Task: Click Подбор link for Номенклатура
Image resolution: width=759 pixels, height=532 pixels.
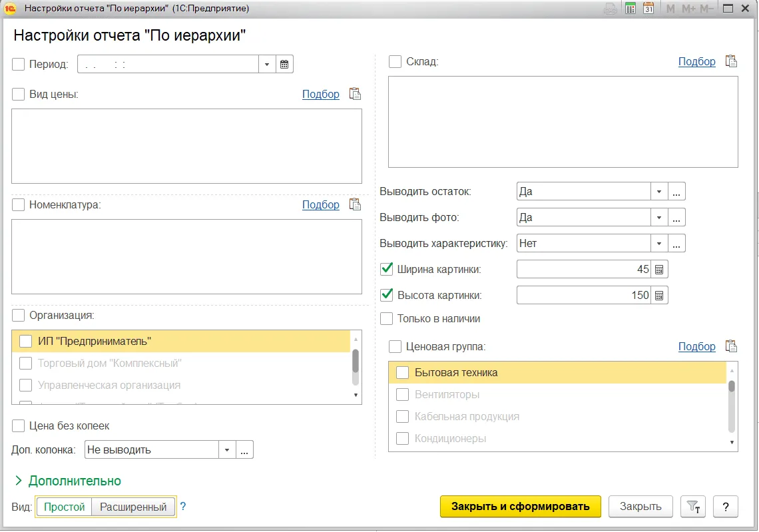Action: pyautogui.click(x=320, y=205)
